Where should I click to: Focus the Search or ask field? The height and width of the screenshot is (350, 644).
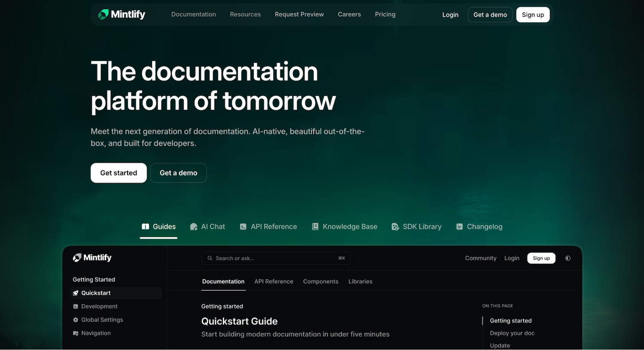[276, 258]
